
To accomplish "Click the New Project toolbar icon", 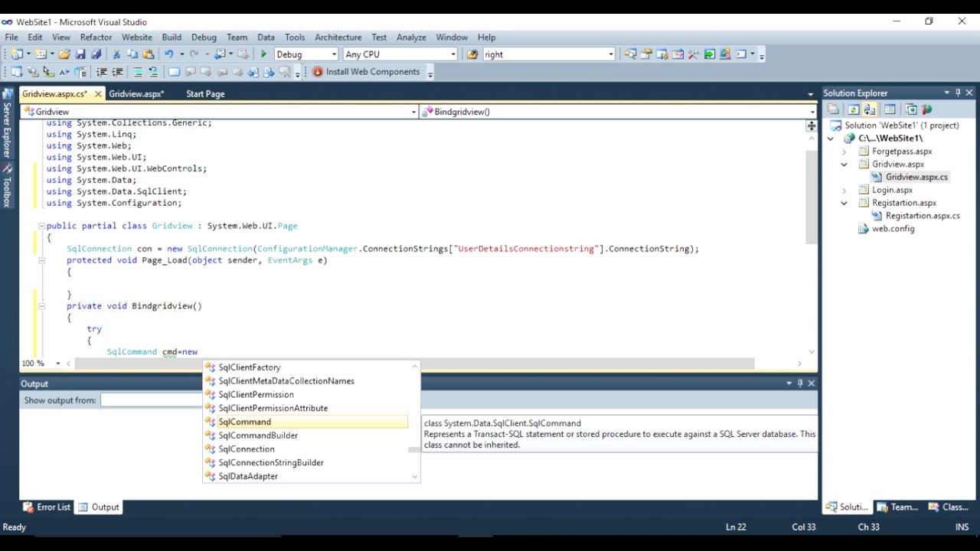I will tap(17, 54).
